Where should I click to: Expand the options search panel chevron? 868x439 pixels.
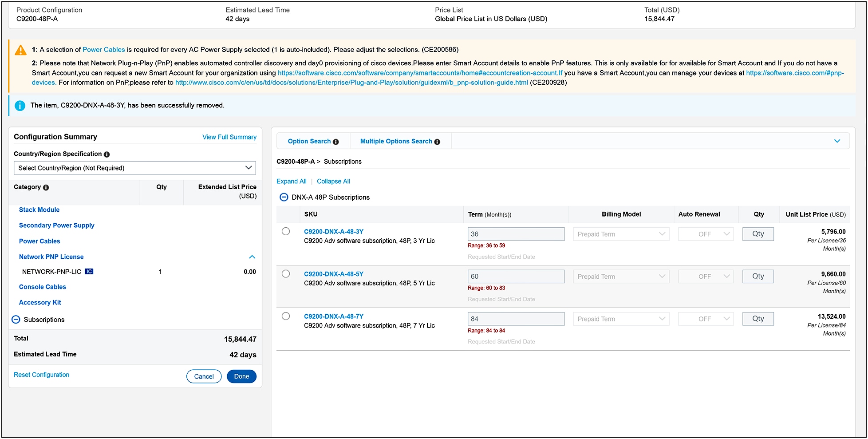[x=837, y=141]
